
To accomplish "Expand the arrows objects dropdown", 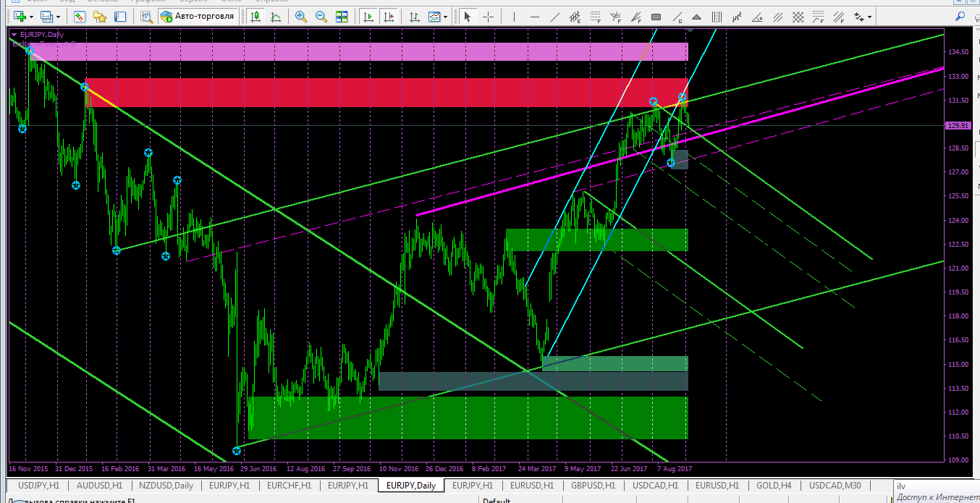I will tap(869, 16).
